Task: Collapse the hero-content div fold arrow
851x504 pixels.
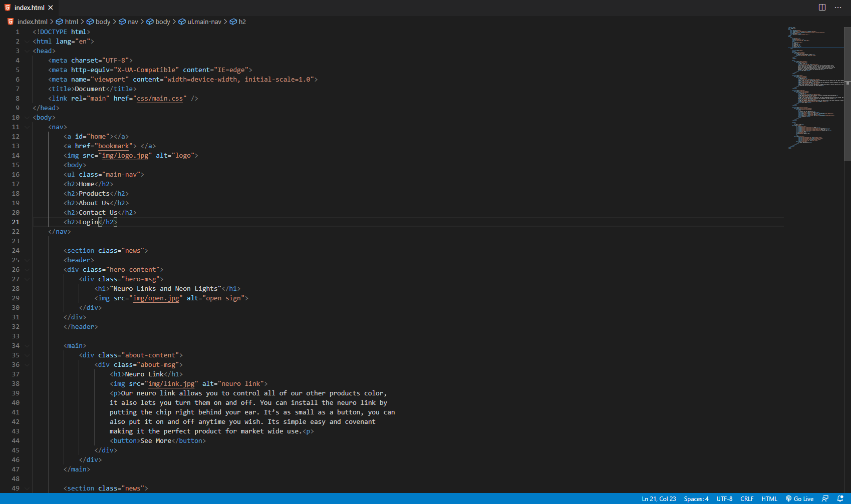Action: [x=27, y=269]
